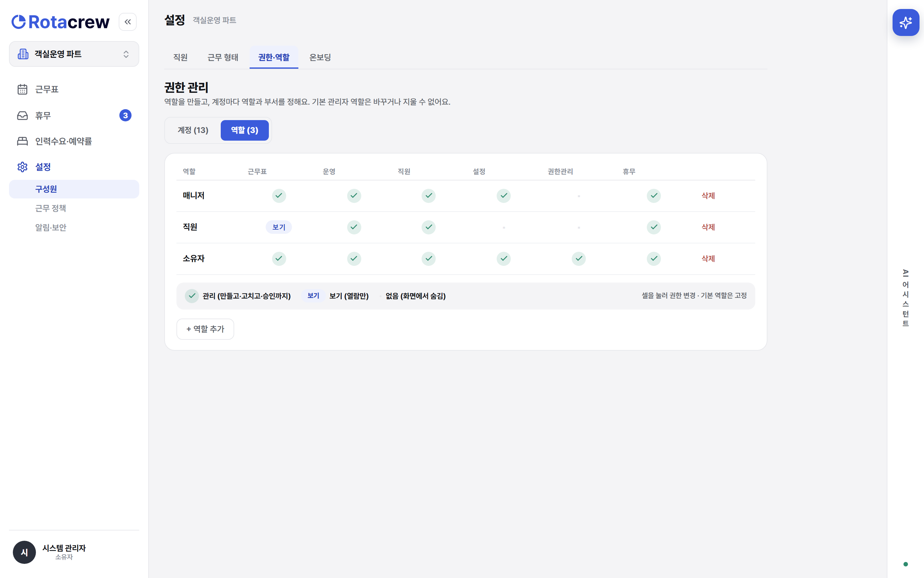The height and width of the screenshot is (578, 924).
Task: Toggle 소유자 근무표 permission check
Action: (279, 258)
